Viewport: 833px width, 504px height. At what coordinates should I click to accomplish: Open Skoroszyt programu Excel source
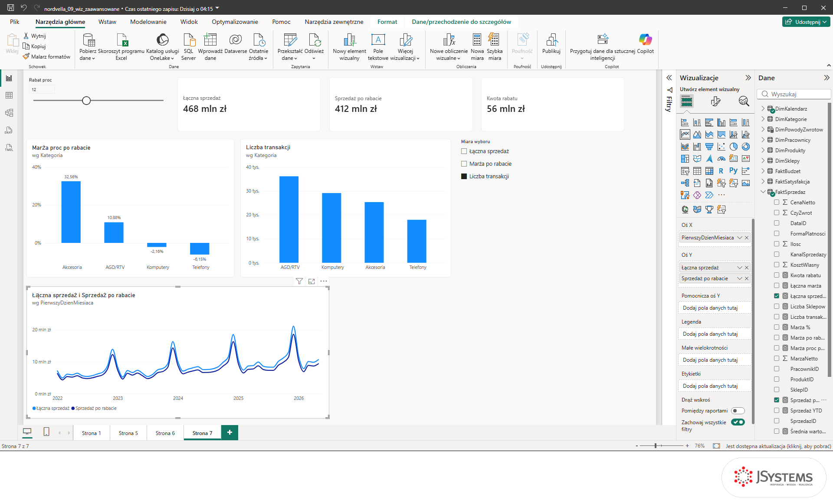tap(121, 40)
